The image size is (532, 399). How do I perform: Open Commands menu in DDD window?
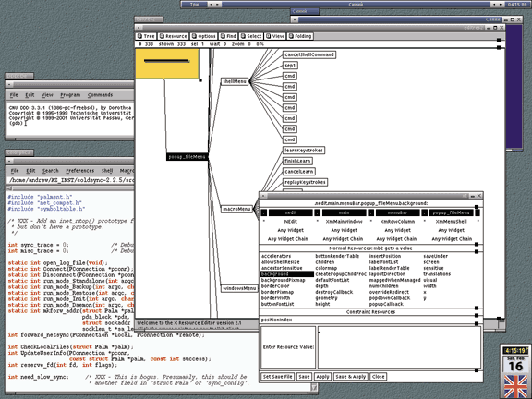coord(100,95)
